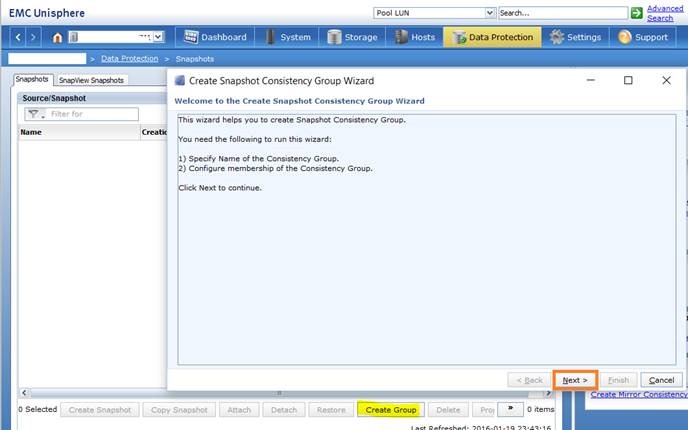Open the Data Protection menu
This screenshot has width=688, height=430.
click(492, 37)
